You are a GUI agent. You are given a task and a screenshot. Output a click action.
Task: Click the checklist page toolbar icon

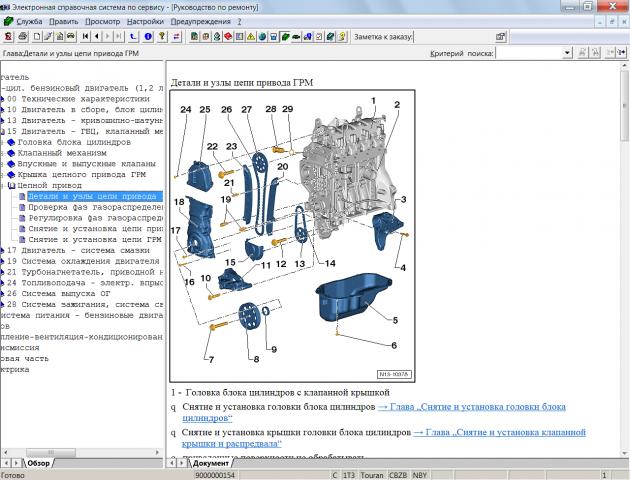click(319, 37)
